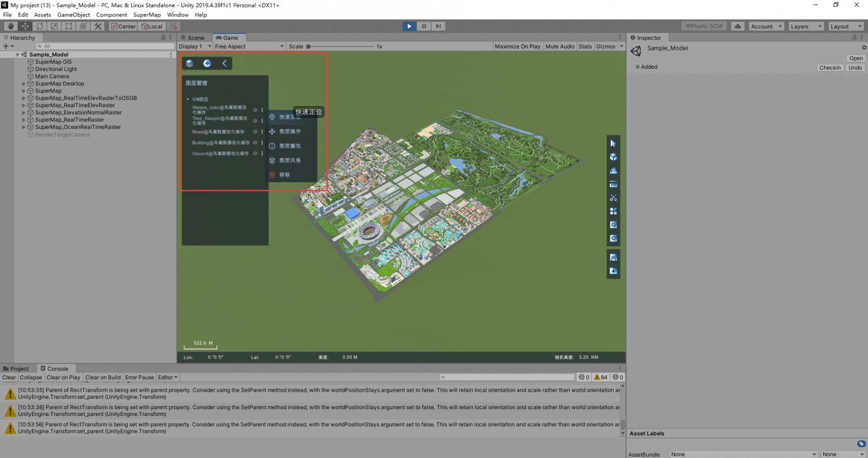This screenshot has width=868, height=458.
Task: Open the scissors clipping tool on right toolbar
Action: [613, 198]
